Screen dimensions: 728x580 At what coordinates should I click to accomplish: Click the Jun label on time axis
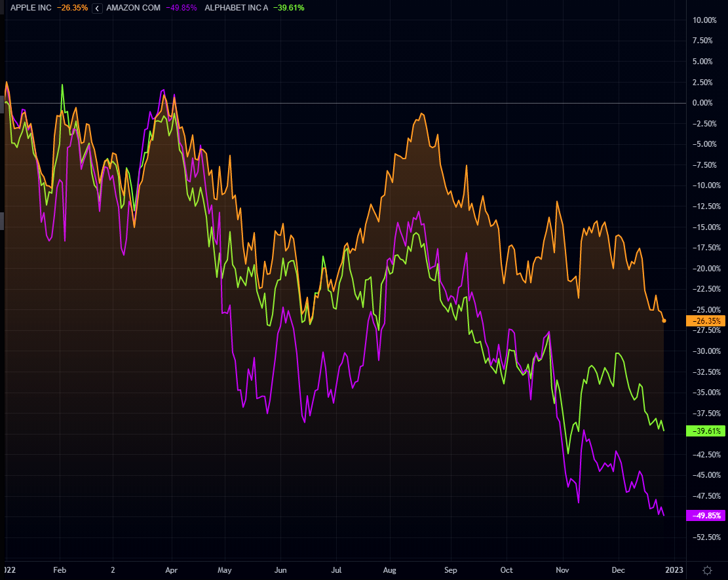[280, 570]
